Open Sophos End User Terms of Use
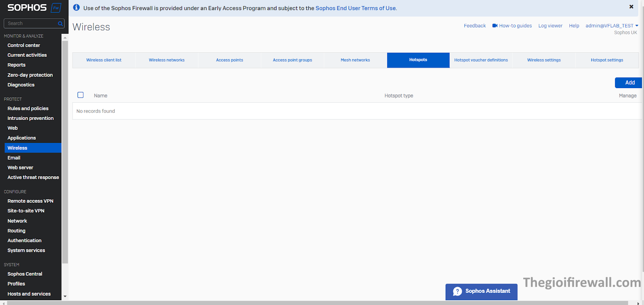644x305 pixels. coord(356,8)
